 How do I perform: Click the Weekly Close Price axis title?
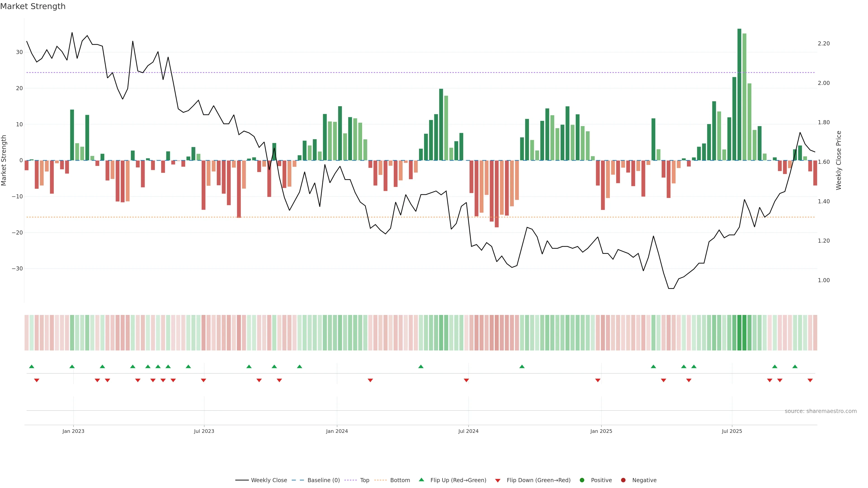tap(839, 160)
